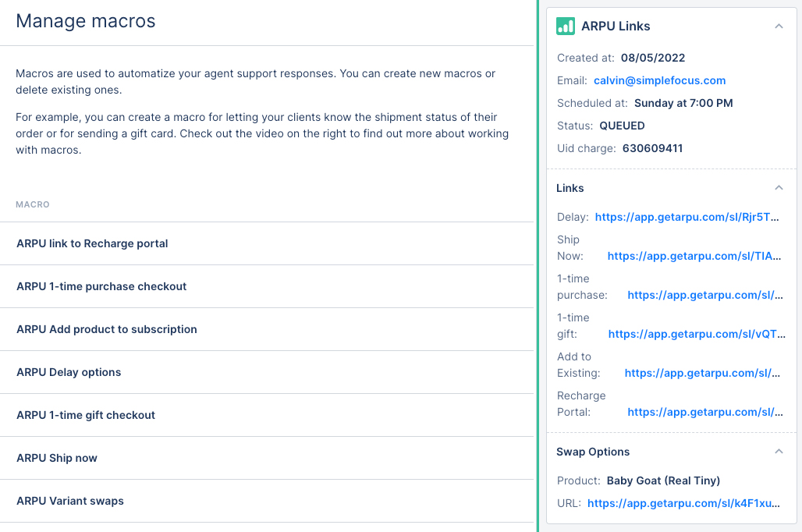Open the Swap Options product URL link
Screen dimensions: 802x532
[683, 504]
